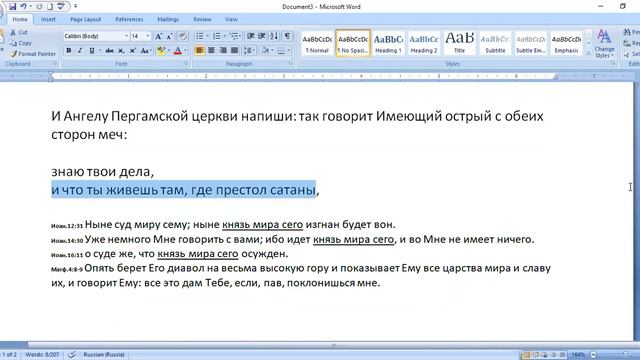The width and height of the screenshot is (640, 360).
Task: Apply strikethrough to selected text
Action: point(109,51)
